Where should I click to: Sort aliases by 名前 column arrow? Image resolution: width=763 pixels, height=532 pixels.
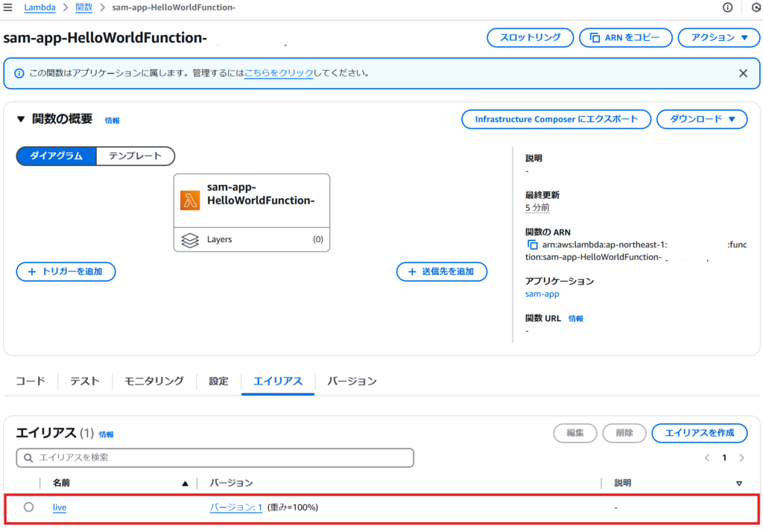coord(185,484)
